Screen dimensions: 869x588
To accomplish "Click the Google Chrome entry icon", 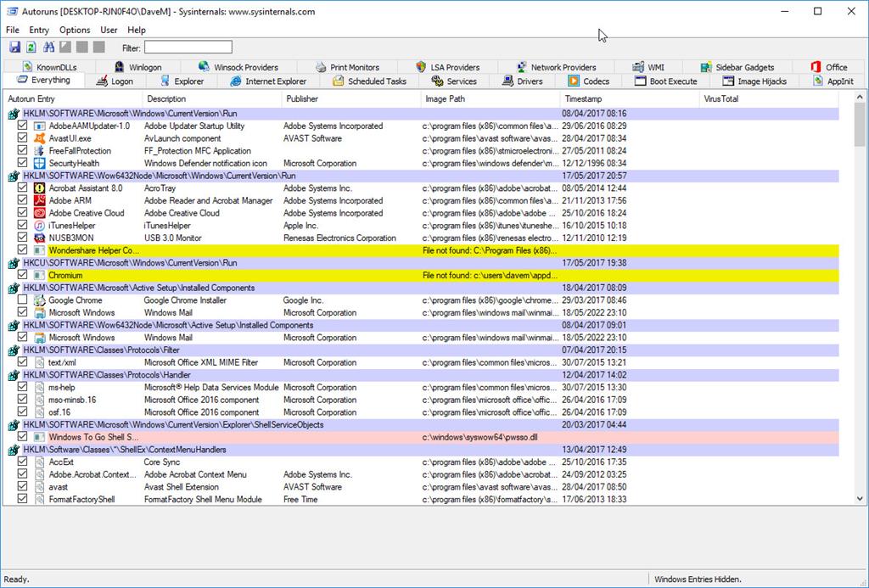I will [x=39, y=300].
